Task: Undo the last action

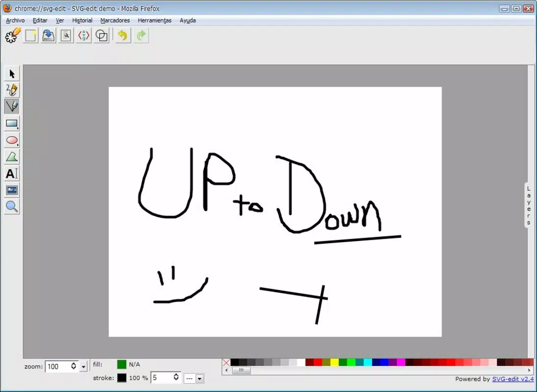Action: pos(122,36)
